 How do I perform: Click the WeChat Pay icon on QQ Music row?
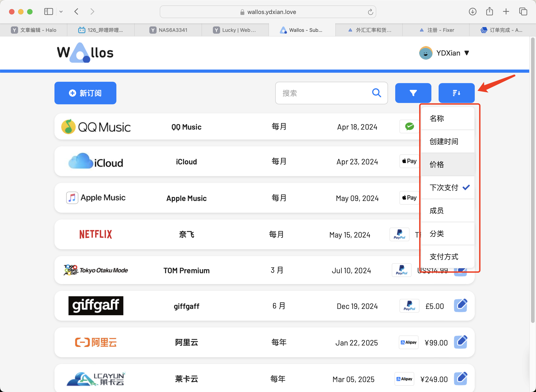(x=409, y=126)
